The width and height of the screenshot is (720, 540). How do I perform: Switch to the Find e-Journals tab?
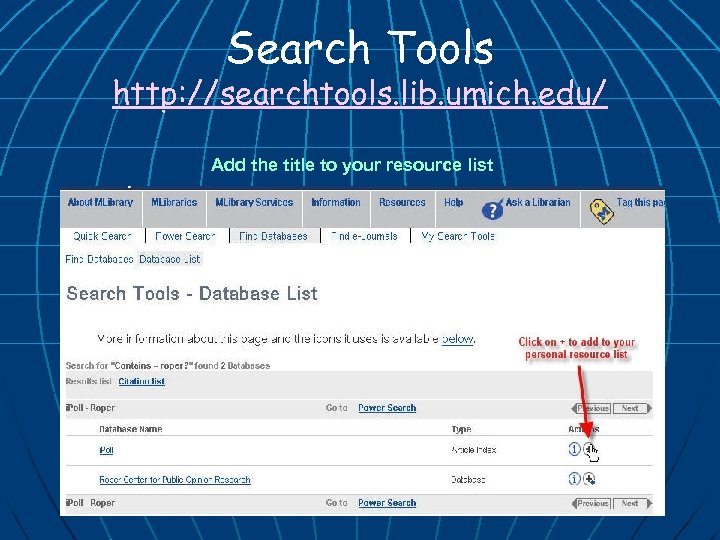click(x=364, y=236)
